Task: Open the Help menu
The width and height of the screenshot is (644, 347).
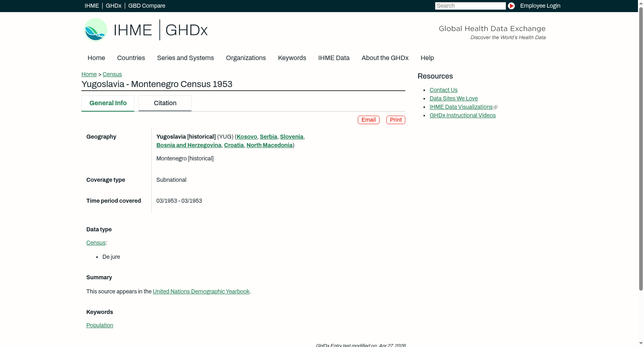Action: tap(427, 58)
